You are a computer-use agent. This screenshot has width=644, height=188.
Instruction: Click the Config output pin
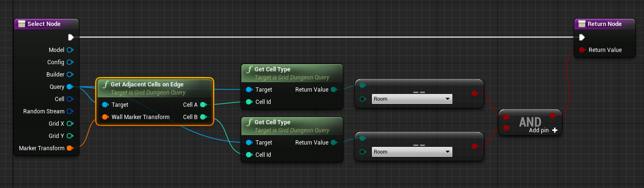click(x=70, y=62)
